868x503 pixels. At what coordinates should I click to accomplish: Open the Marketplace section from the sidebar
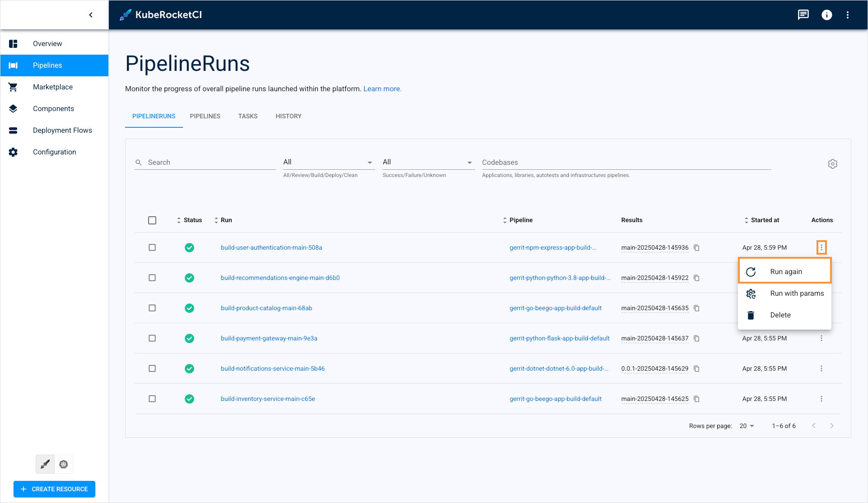[53, 87]
